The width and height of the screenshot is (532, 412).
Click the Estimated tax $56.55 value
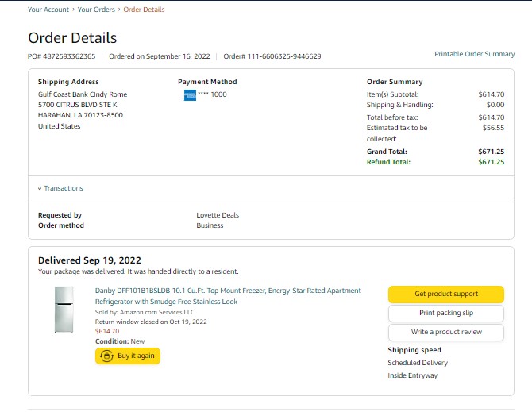pos(493,128)
